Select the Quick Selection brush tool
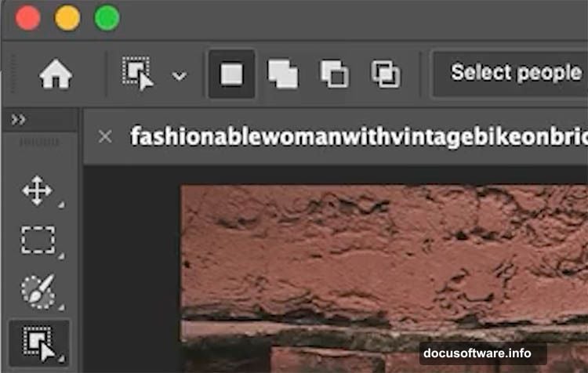 pos(37,292)
